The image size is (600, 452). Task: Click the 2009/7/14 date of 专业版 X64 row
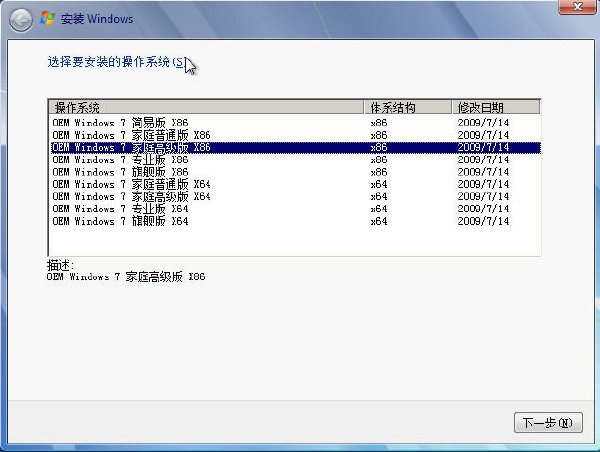pyautogui.click(x=483, y=209)
